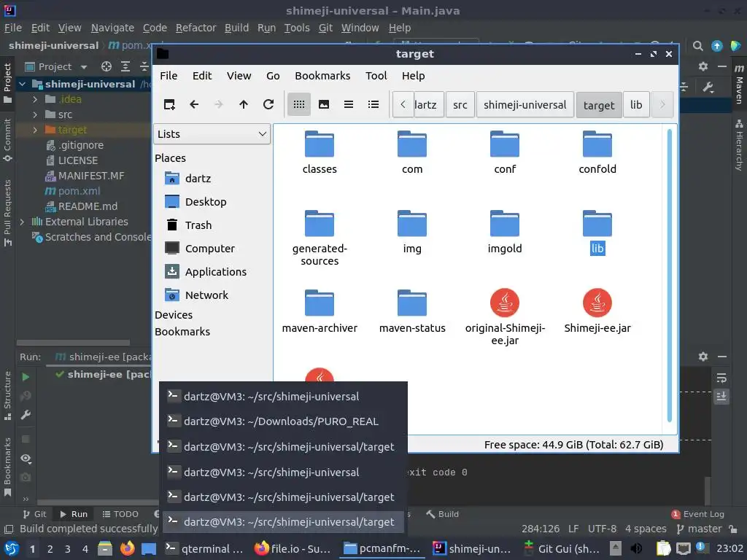Open the Git menu in IntelliJ
This screenshot has height=560, width=747.
[325, 28]
